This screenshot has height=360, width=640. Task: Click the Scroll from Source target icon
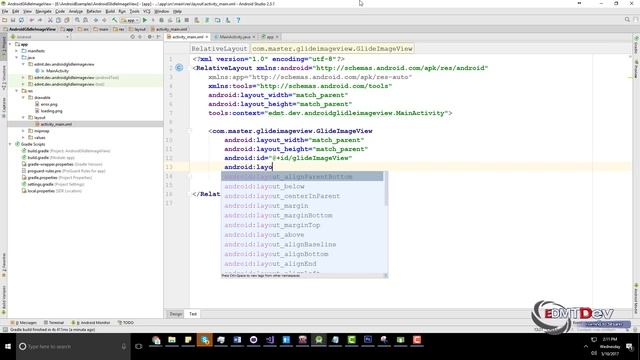point(133,37)
